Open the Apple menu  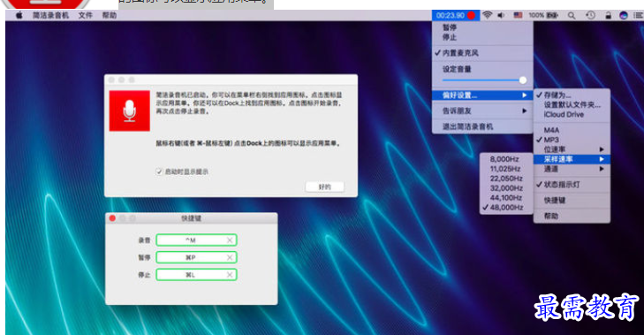coord(19,15)
